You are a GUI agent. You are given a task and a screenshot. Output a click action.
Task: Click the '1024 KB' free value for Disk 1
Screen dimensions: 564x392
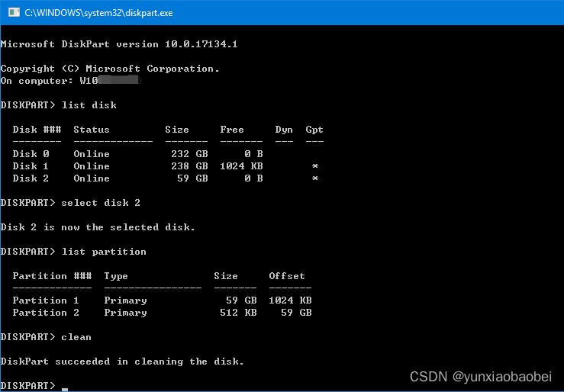241,166
